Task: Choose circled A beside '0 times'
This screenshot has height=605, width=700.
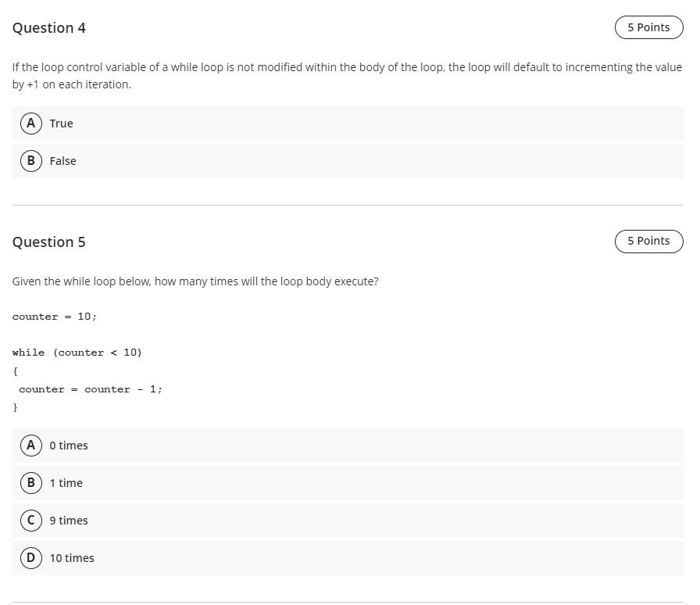Action: [30, 445]
